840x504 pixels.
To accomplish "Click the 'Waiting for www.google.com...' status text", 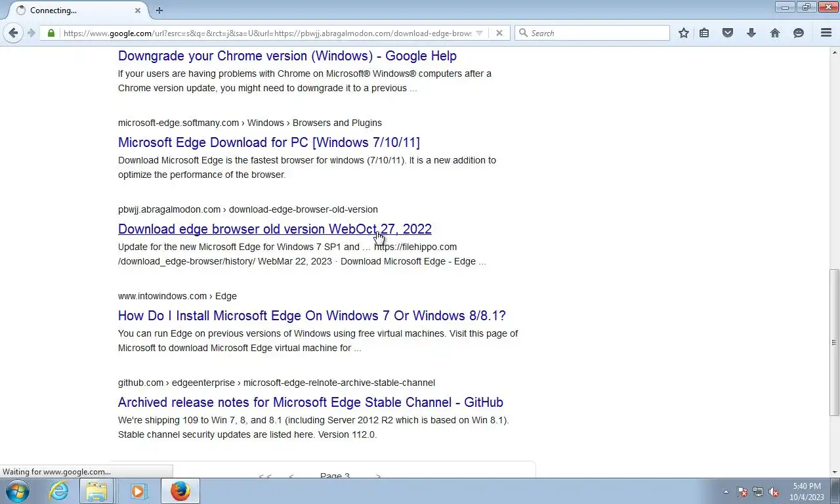I will (56, 472).
